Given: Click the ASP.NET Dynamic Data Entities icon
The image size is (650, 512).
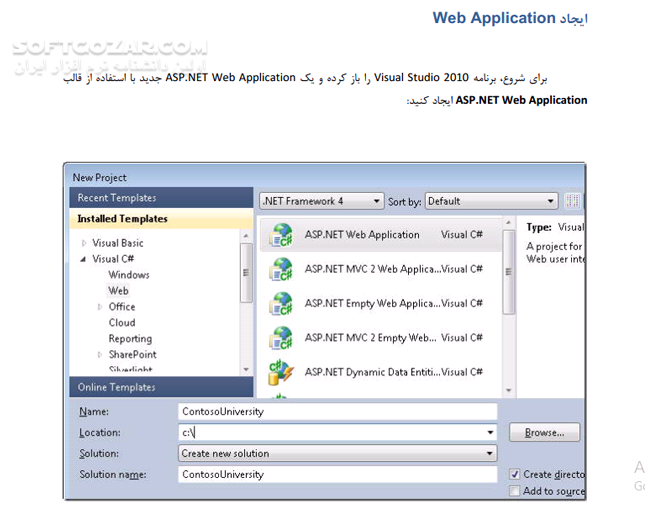Looking at the screenshot, I should pos(281,372).
